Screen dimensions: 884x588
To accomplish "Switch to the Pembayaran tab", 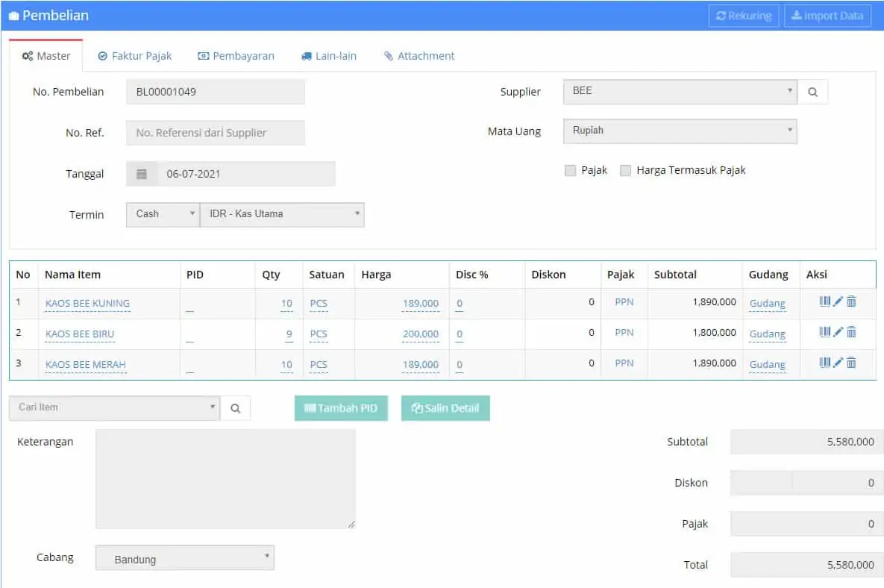I will (236, 56).
